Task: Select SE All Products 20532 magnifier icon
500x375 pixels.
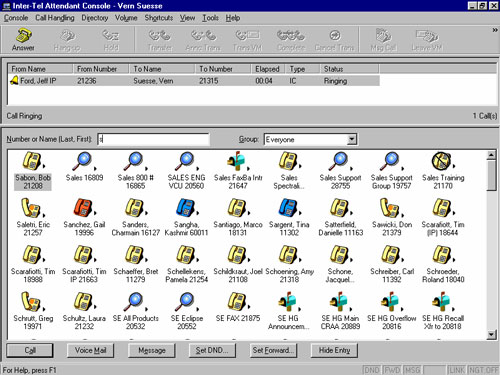Action: (x=134, y=301)
